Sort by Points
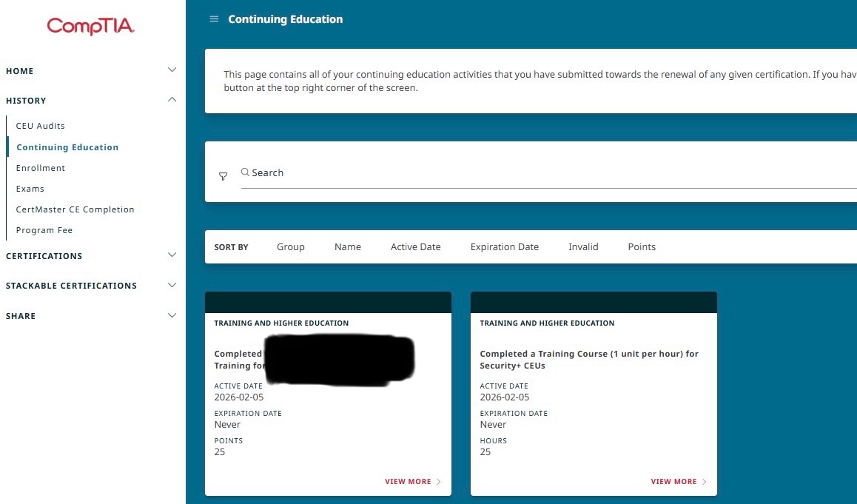This screenshot has width=857, height=504. 642,247
